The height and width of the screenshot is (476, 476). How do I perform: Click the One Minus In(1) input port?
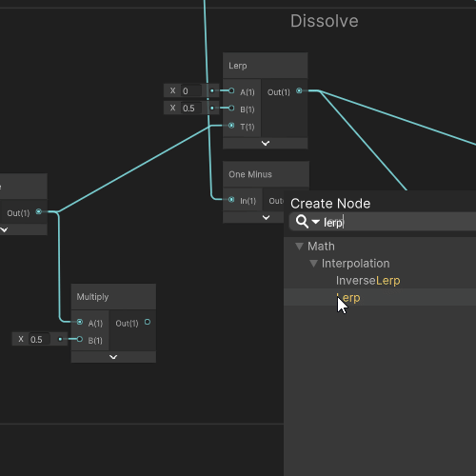pyautogui.click(x=231, y=200)
